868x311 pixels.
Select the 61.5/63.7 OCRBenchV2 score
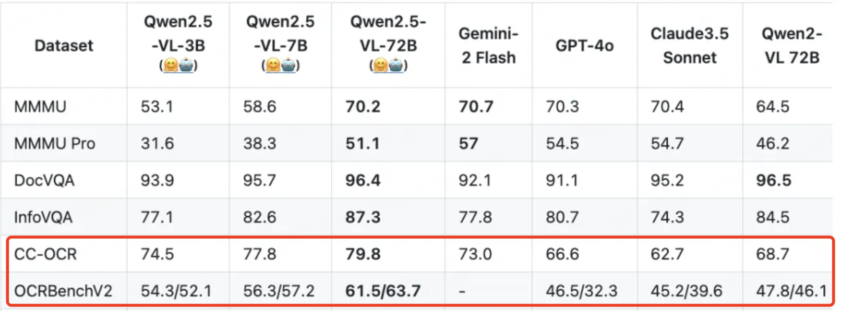tap(383, 291)
